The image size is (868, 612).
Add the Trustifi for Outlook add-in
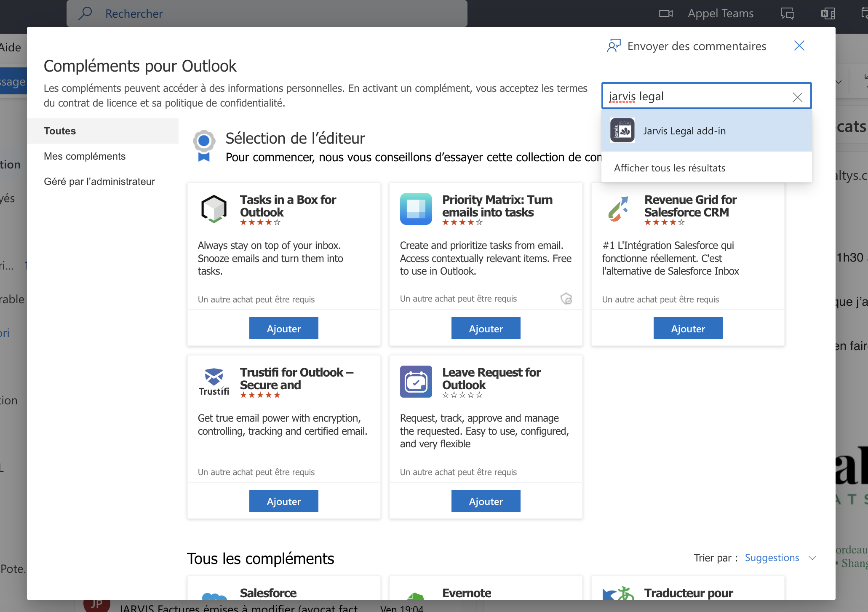284,501
